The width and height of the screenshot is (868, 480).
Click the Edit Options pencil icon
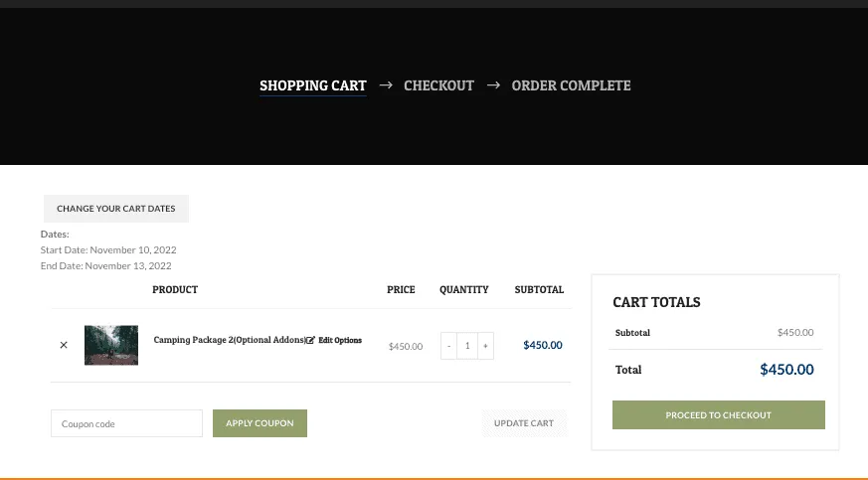point(310,340)
